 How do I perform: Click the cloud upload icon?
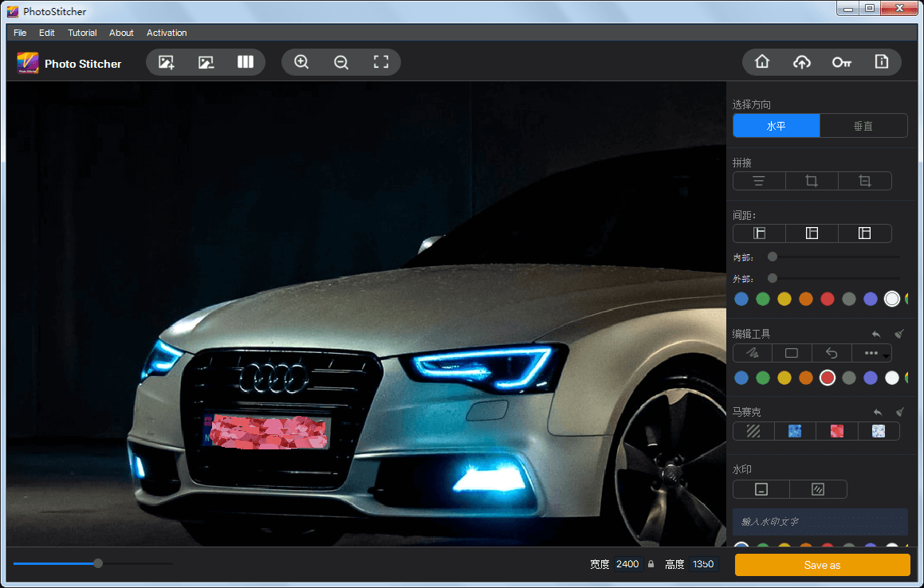pos(802,62)
